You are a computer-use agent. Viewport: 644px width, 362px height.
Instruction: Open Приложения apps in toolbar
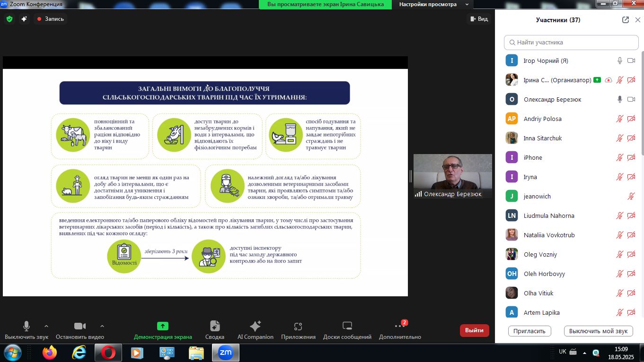click(x=298, y=330)
